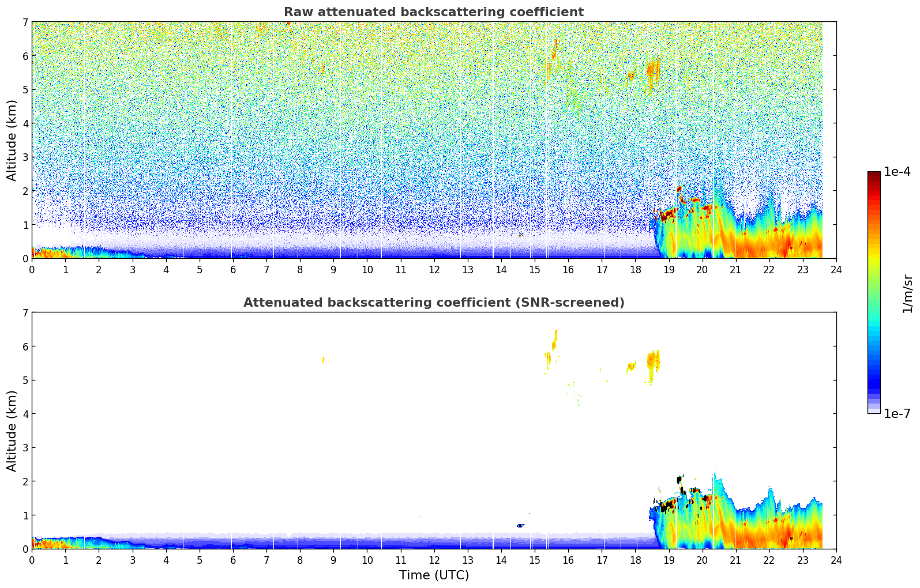Click hour tick '12' under the top plot

pos(434,269)
